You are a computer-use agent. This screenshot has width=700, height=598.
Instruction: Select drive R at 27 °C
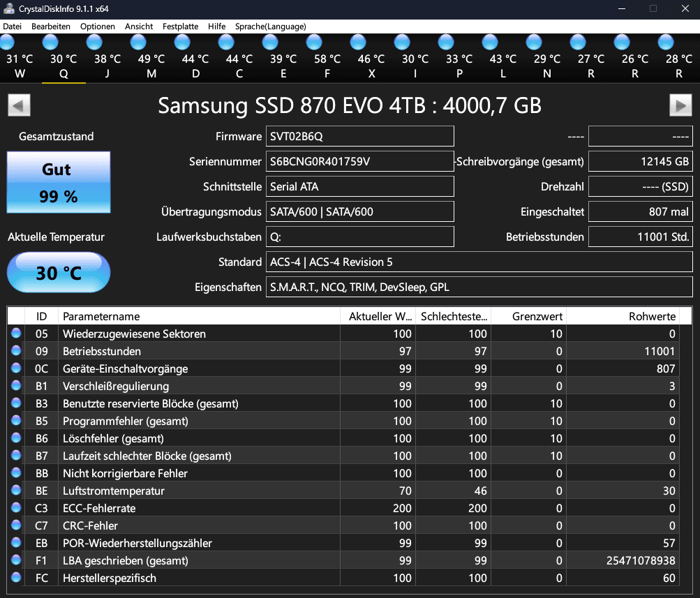pyautogui.click(x=591, y=58)
